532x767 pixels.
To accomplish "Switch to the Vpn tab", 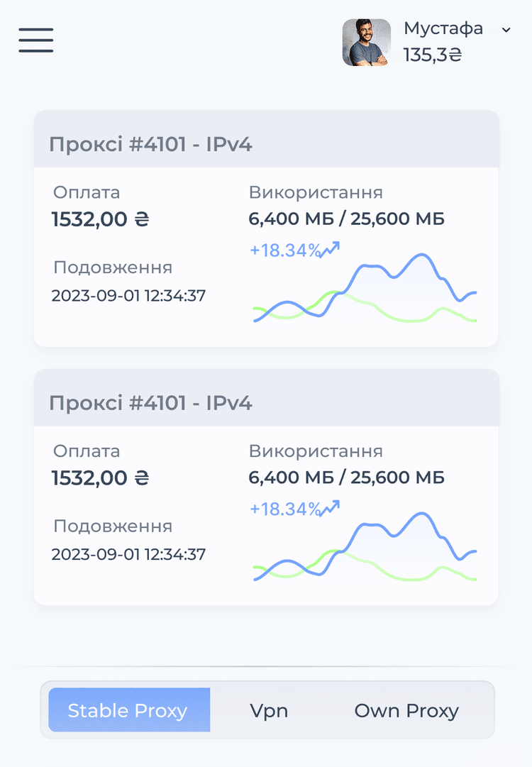I will tap(270, 710).
